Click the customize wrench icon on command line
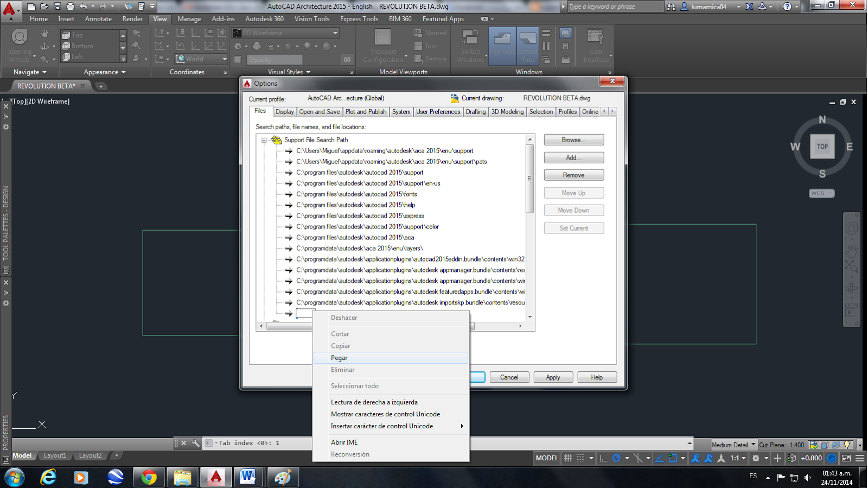The height and width of the screenshot is (488, 868). [x=196, y=443]
